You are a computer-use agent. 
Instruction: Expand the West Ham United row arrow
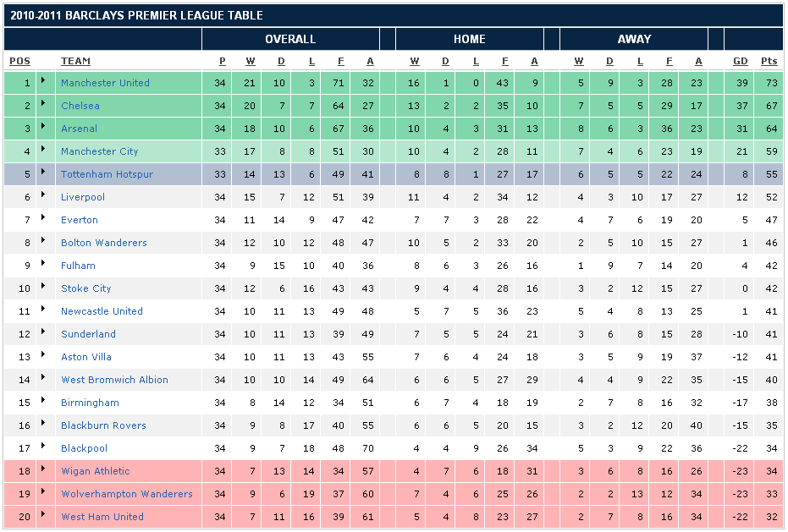click(42, 515)
